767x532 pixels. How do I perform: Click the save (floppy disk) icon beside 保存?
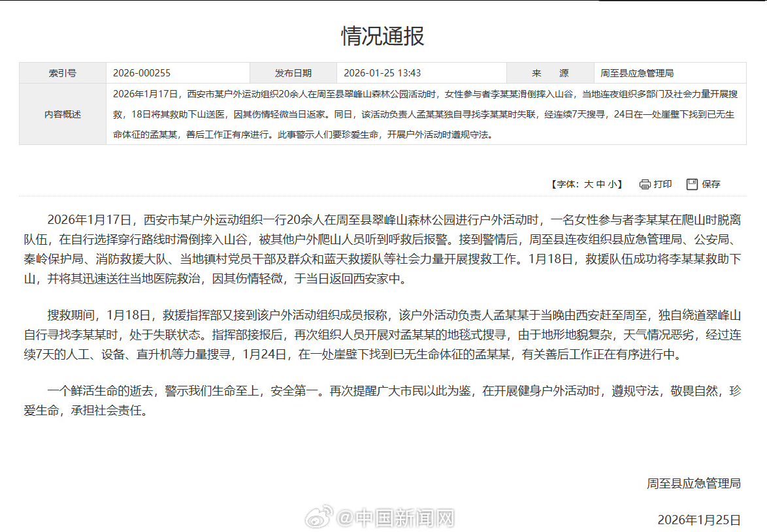[x=692, y=184]
